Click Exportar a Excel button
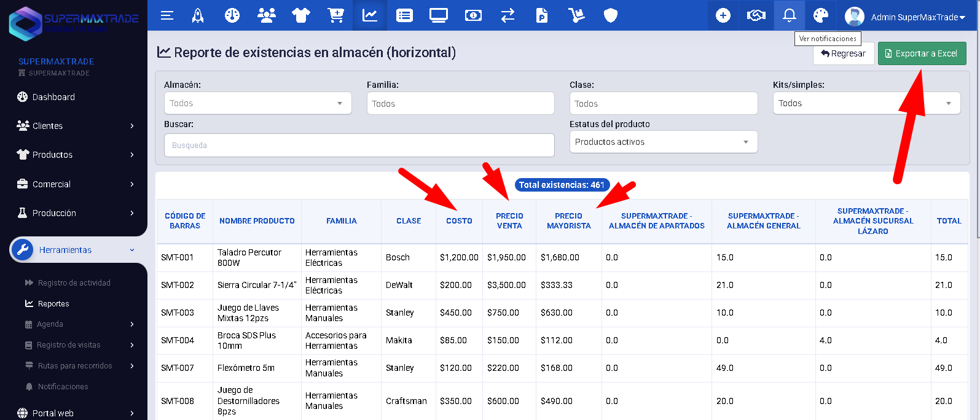The height and width of the screenshot is (420, 980). 922,53
